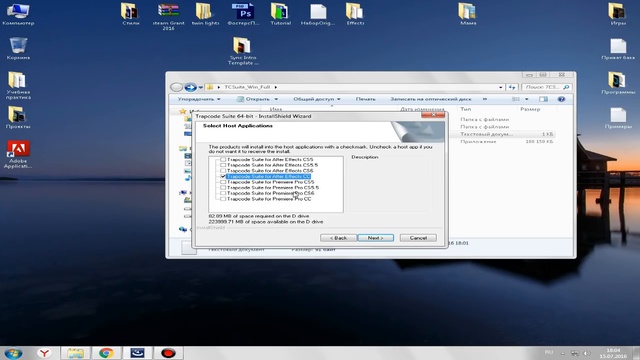
Task: Launch Google Chrome from taskbar
Action: pyautogui.click(x=106, y=353)
